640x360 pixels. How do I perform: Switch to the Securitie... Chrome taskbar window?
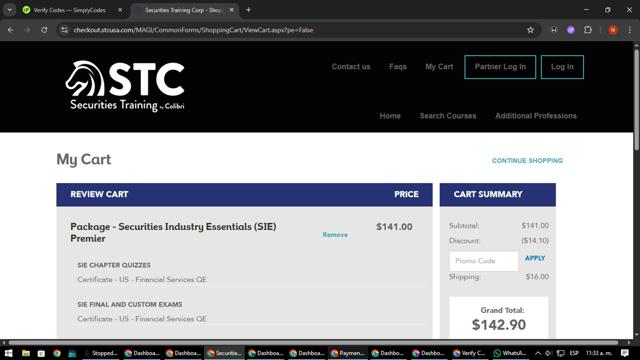(224, 353)
